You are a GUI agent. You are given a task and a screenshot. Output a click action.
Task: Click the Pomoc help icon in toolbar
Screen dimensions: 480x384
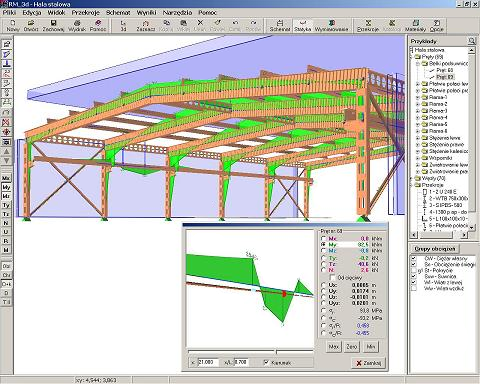point(98,25)
